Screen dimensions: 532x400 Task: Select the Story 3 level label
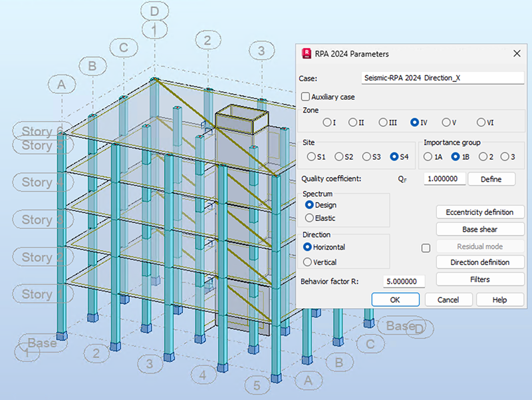(x=43, y=220)
